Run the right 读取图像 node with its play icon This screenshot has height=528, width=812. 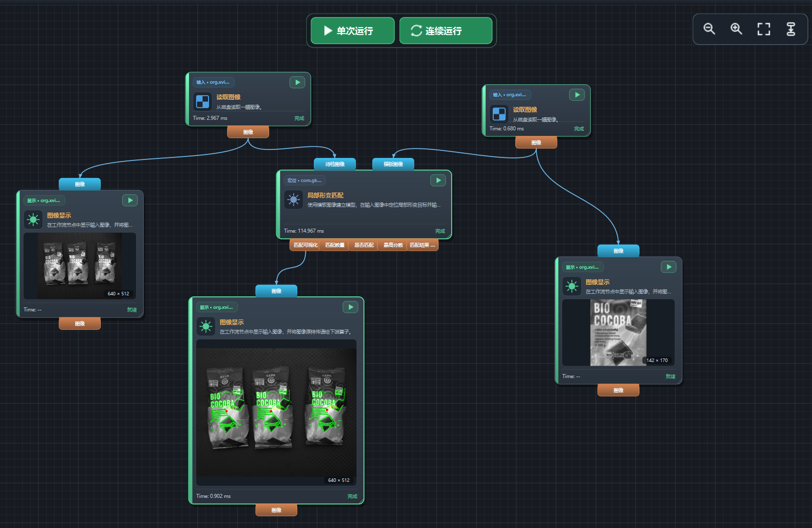(577, 95)
